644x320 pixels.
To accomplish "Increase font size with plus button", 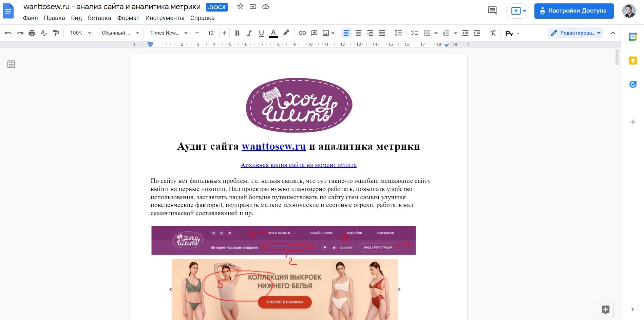I will point(224,33).
